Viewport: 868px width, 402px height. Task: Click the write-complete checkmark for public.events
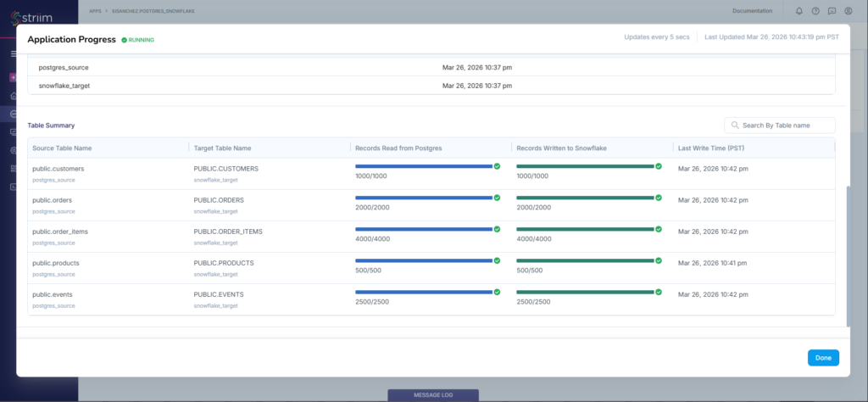tap(659, 293)
